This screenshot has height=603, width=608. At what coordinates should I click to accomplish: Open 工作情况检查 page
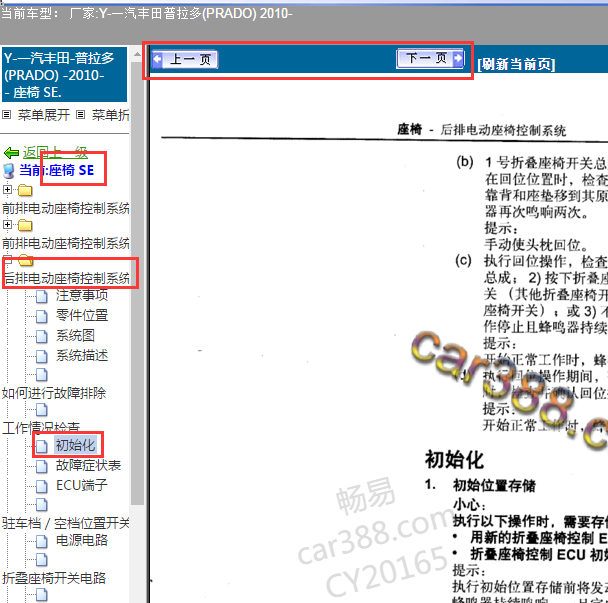tap(41, 428)
